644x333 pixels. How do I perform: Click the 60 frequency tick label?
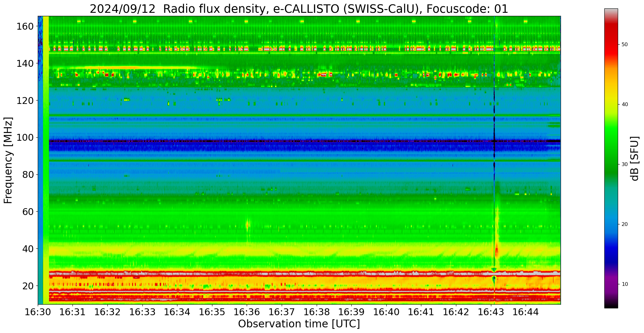click(x=28, y=212)
